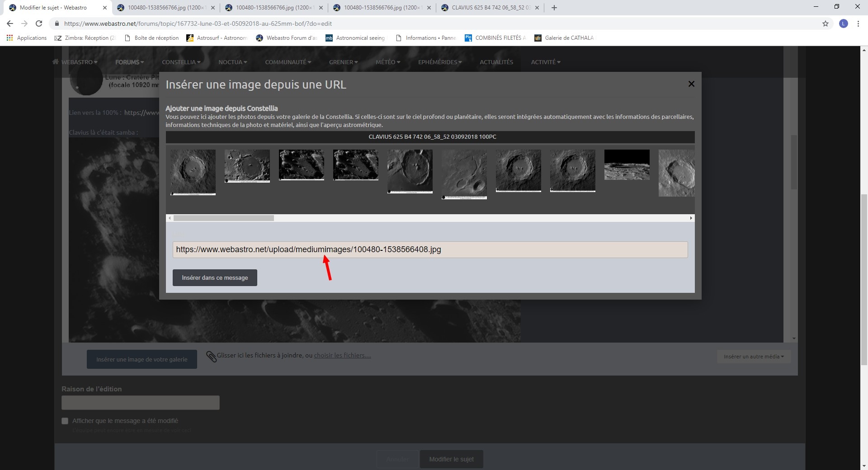Click the browser forward arrow
Screen dimensions: 868x470
pyautogui.click(x=24, y=23)
